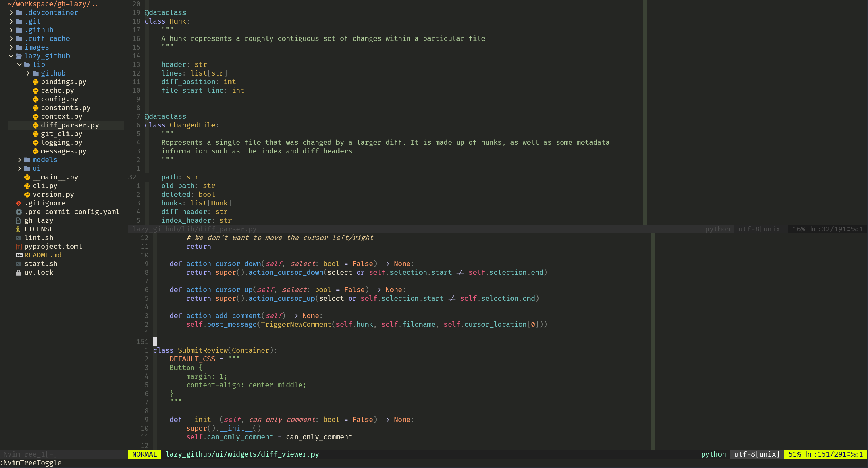Expand the .ruff_cache folder chevron

coord(11,39)
